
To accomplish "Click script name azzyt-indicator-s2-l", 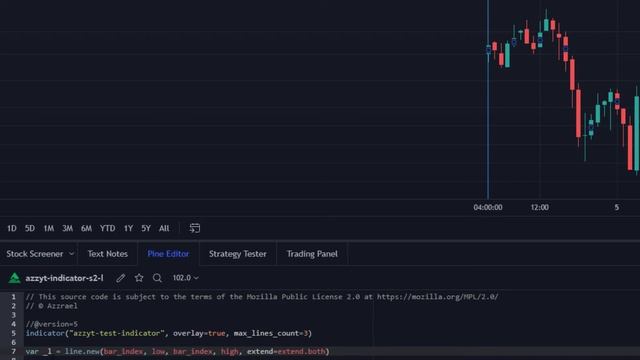I will pyautogui.click(x=64, y=278).
